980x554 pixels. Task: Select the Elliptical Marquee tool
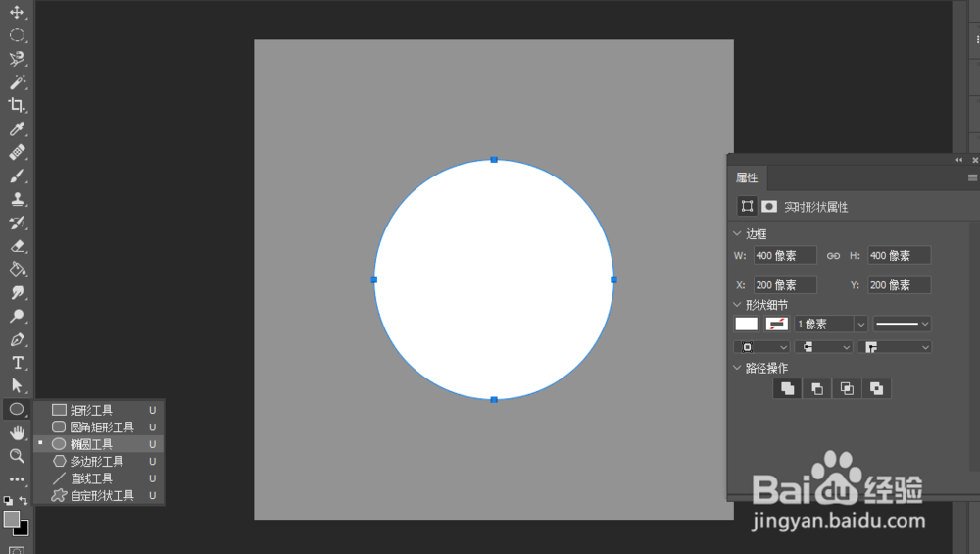coord(17,35)
